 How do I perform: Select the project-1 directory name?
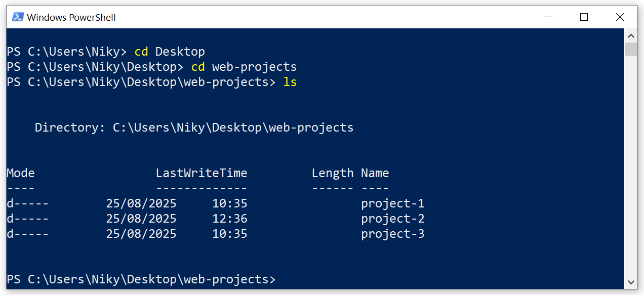(x=392, y=203)
